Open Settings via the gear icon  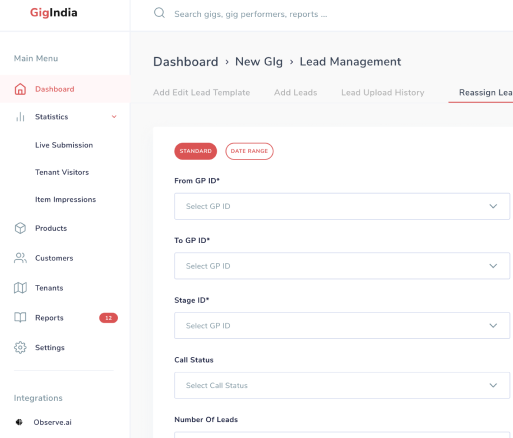[20, 347]
